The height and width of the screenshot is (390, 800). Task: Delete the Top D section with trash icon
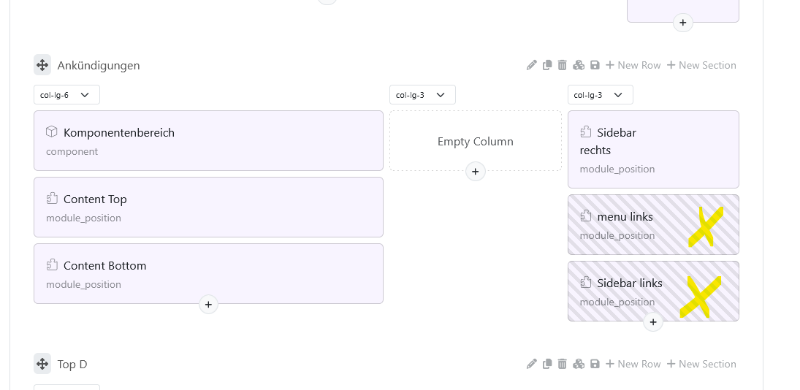coord(562,364)
